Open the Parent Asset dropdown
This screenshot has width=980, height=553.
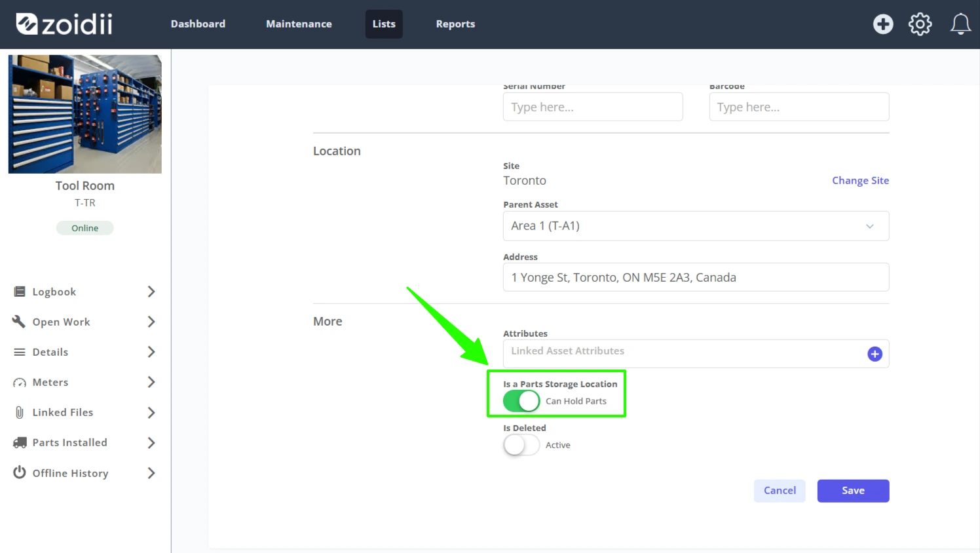click(696, 226)
